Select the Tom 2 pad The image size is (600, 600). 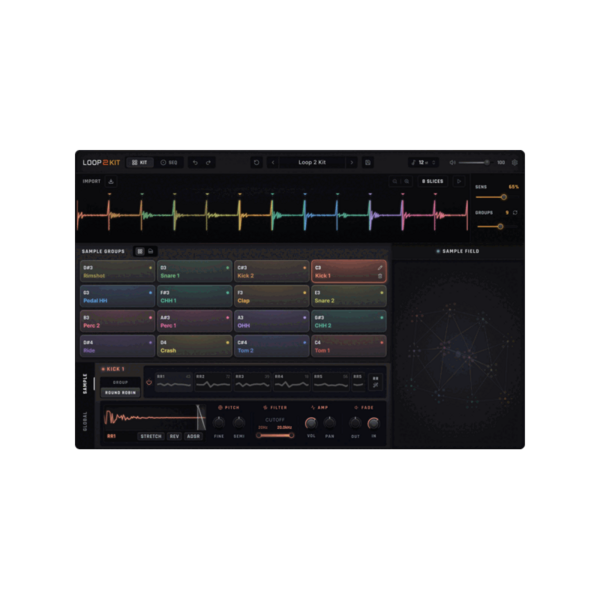(x=272, y=346)
